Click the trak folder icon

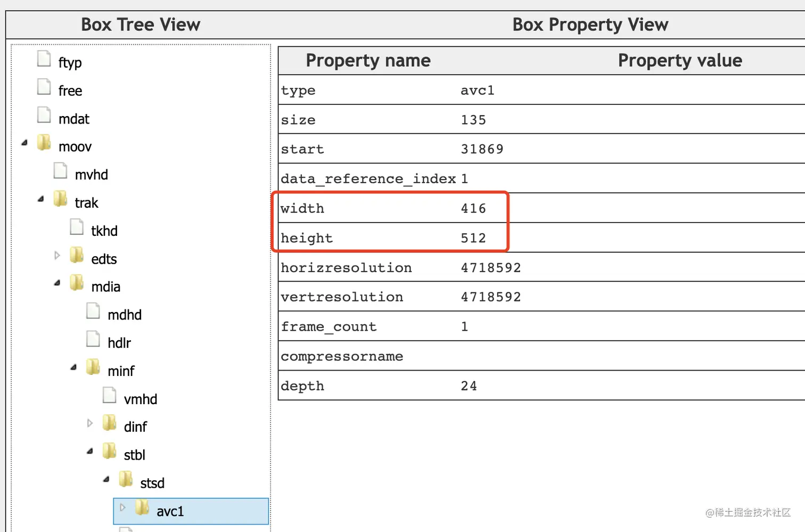pyautogui.click(x=60, y=199)
